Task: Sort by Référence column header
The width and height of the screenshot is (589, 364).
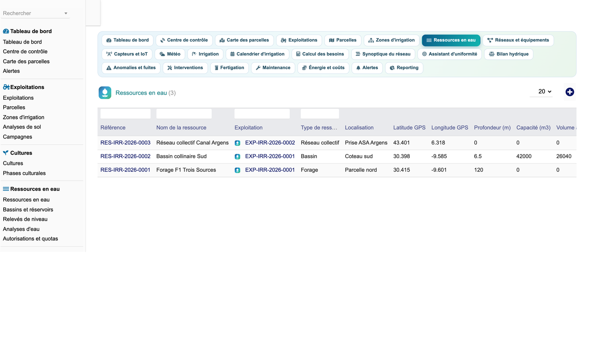Action: click(x=113, y=128)
